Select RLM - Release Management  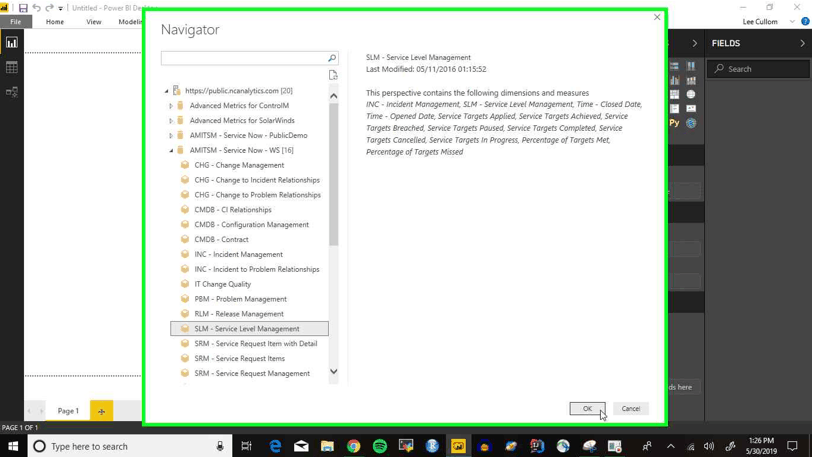pyautogui.click(x=239, y=314)
